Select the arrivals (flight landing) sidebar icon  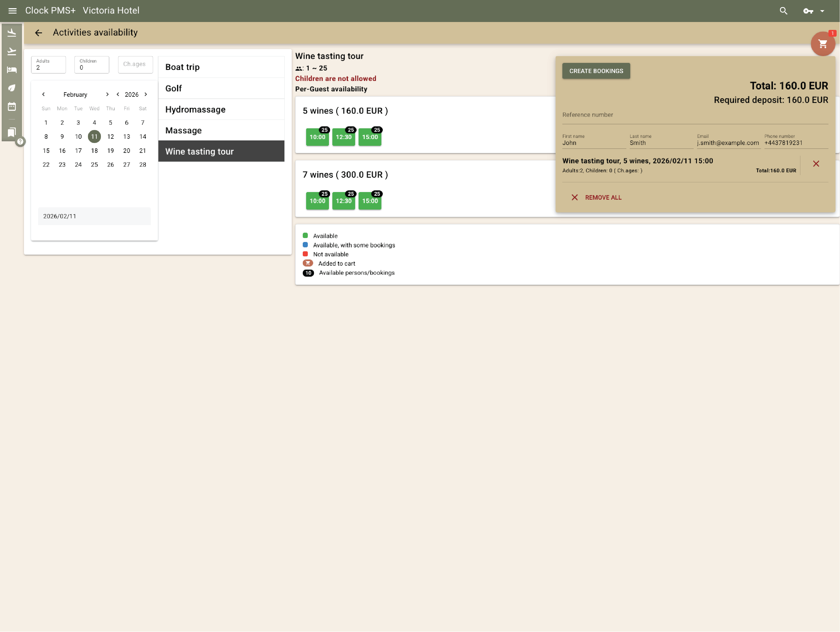coord(12,32)
